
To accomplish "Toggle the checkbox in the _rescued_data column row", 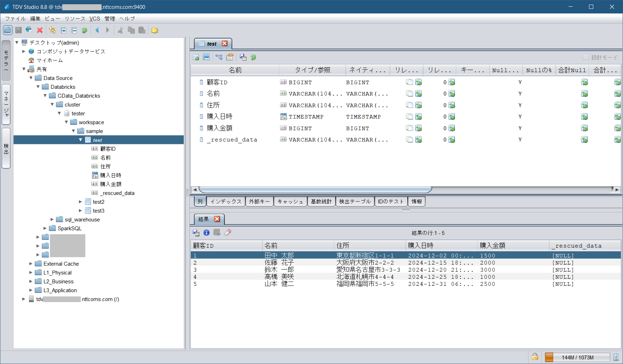I will click(410, 139).
